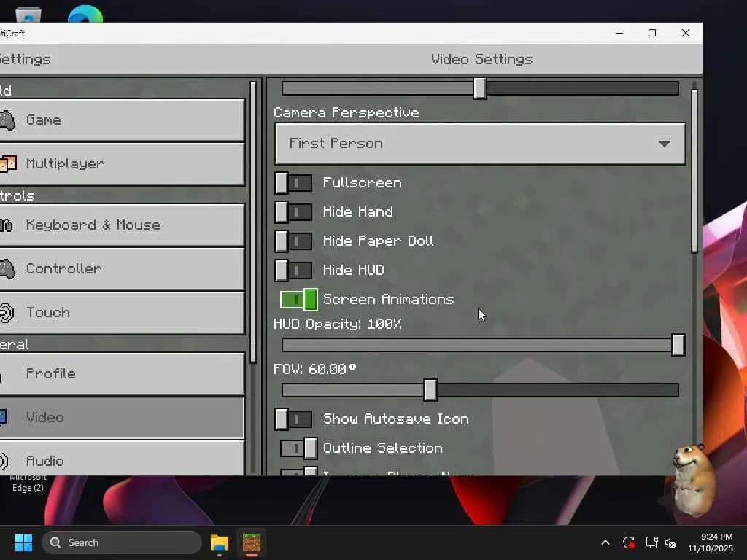Show hidden system tray icons
The height and width of the screenshot is (560, 747).
point(605,542)
